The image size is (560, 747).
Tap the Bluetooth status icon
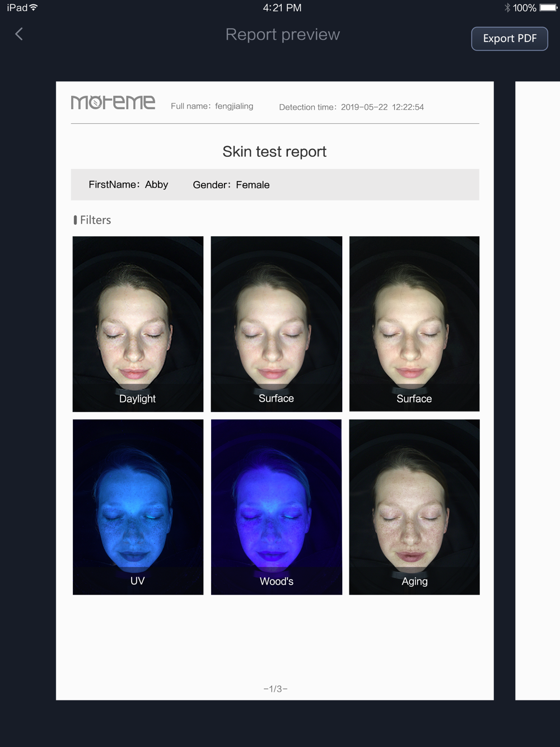point(507,8)
